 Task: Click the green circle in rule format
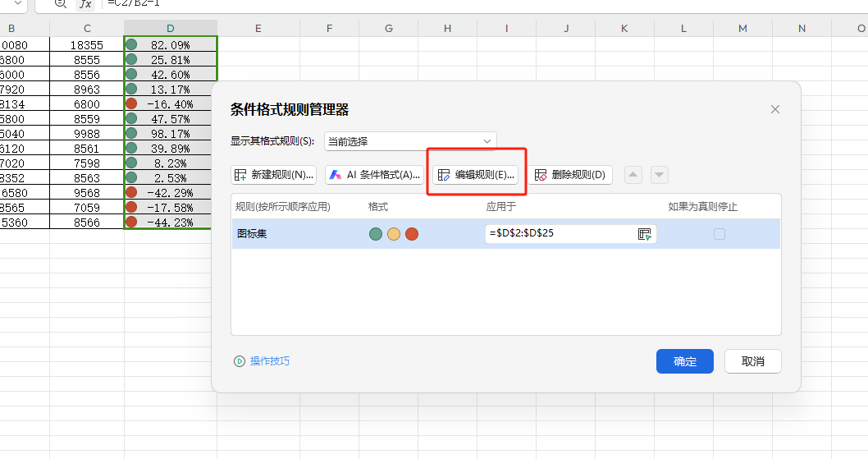[375, 234]
